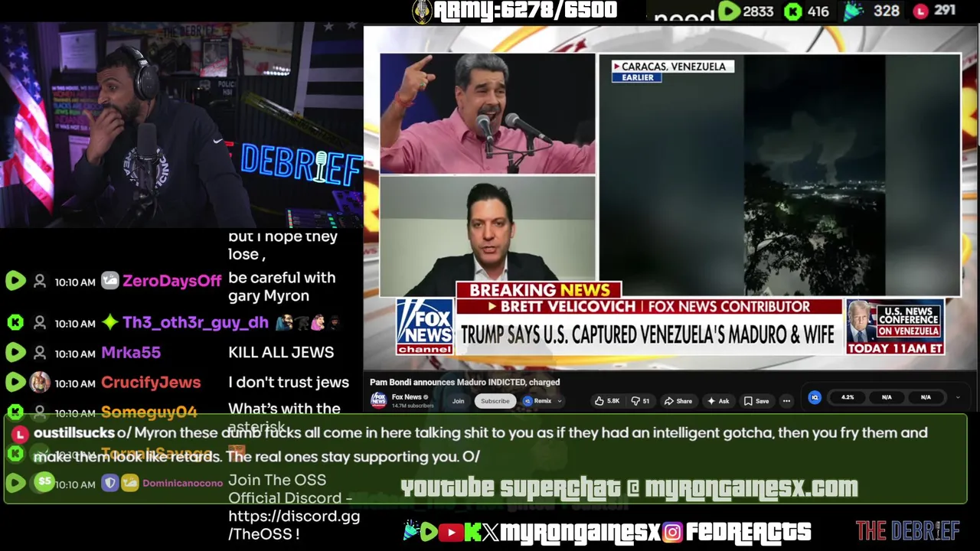Expand the stats bar chevron
This screenshot has width=980, height=551.
click(957, 397)
